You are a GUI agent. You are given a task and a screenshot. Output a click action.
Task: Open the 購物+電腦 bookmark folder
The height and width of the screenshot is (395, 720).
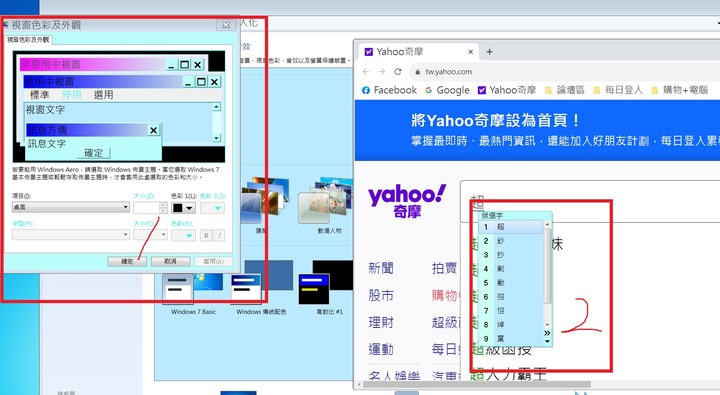(680, 90)
